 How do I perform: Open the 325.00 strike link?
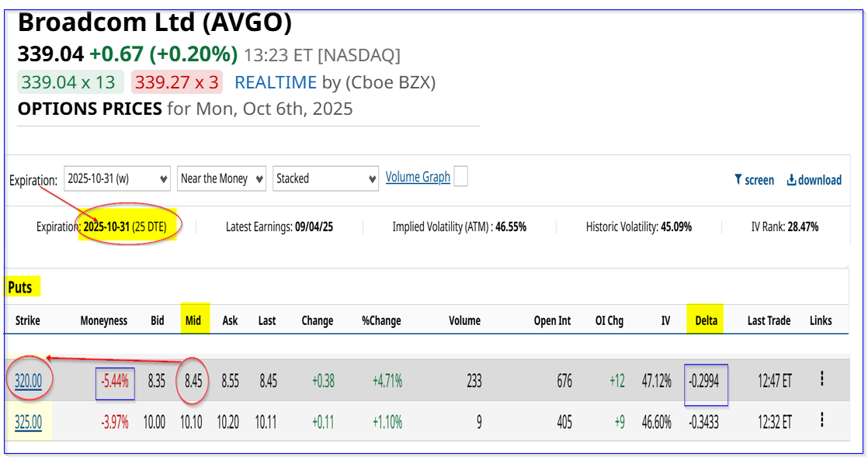tap(27, 422)
